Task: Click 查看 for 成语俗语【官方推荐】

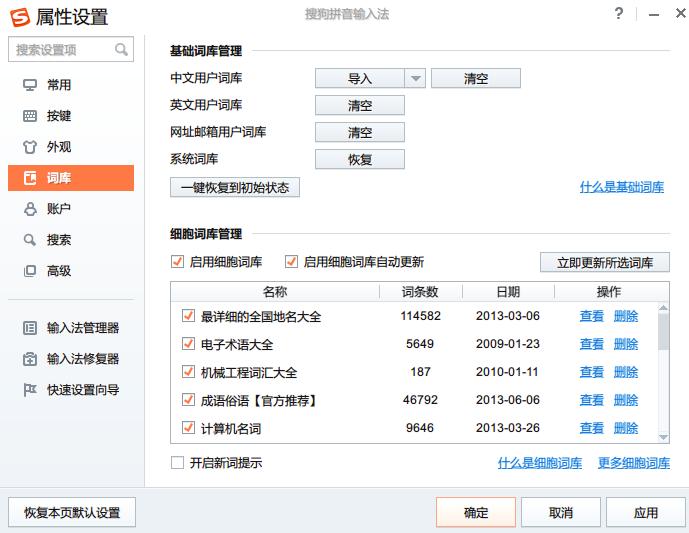Action: [x=591, y=400]
